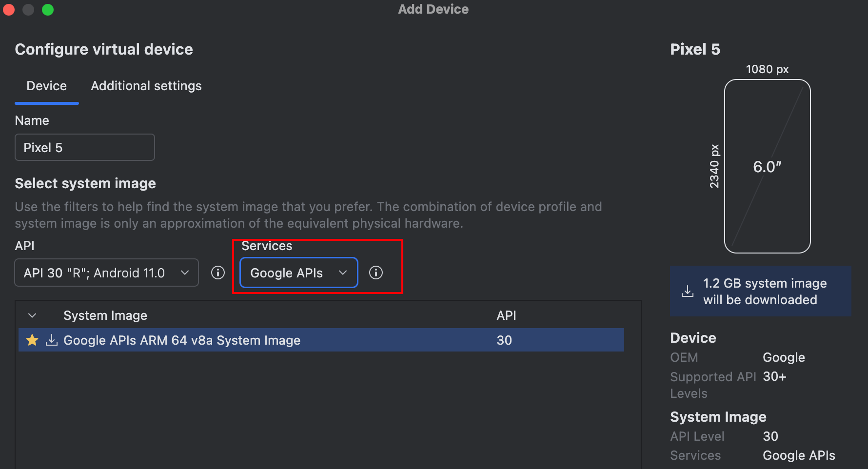The image size is (868, 469).
Task: Click the green maximize window button
Action: pyautogui.click(x=48, y=9)
